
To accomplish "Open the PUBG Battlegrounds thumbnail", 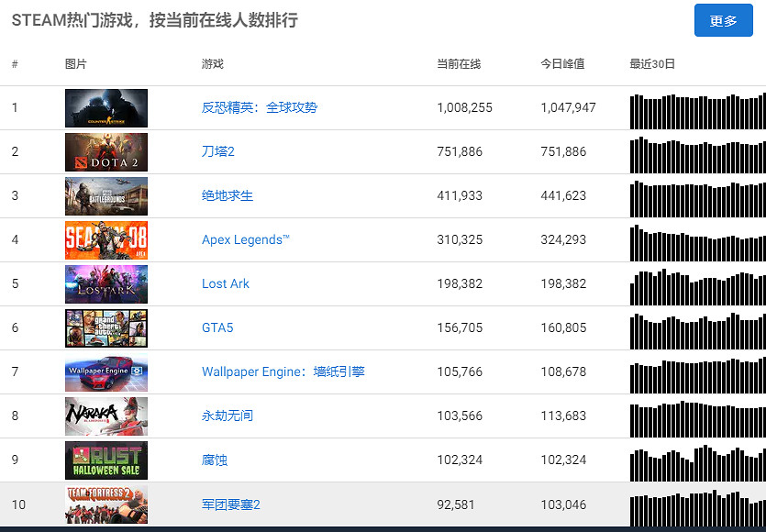I will 105,195.
